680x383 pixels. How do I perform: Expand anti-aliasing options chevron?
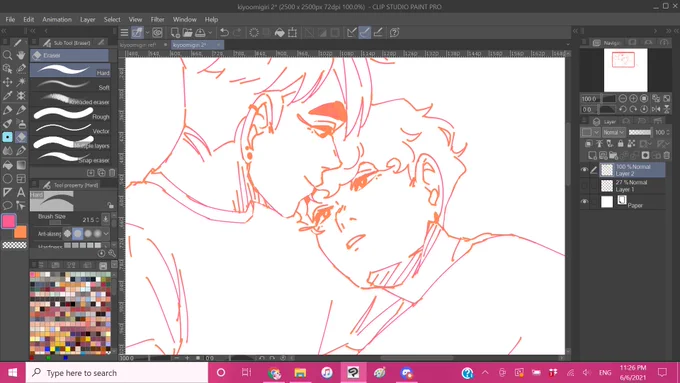click(x=106, y=233)
